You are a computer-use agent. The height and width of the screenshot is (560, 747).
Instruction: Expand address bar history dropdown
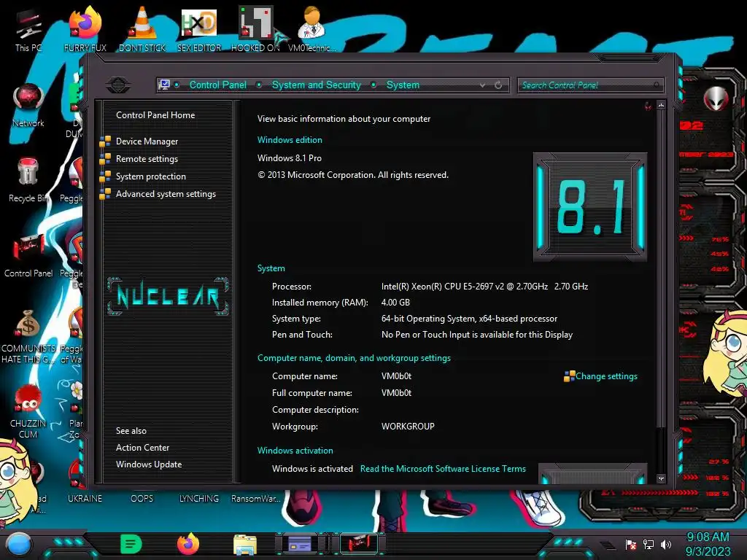[x=483, y=85]
